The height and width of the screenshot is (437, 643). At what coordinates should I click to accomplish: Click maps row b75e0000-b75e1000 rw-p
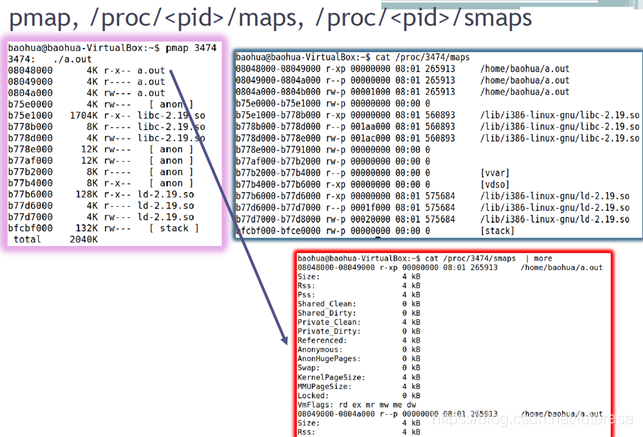333,104
